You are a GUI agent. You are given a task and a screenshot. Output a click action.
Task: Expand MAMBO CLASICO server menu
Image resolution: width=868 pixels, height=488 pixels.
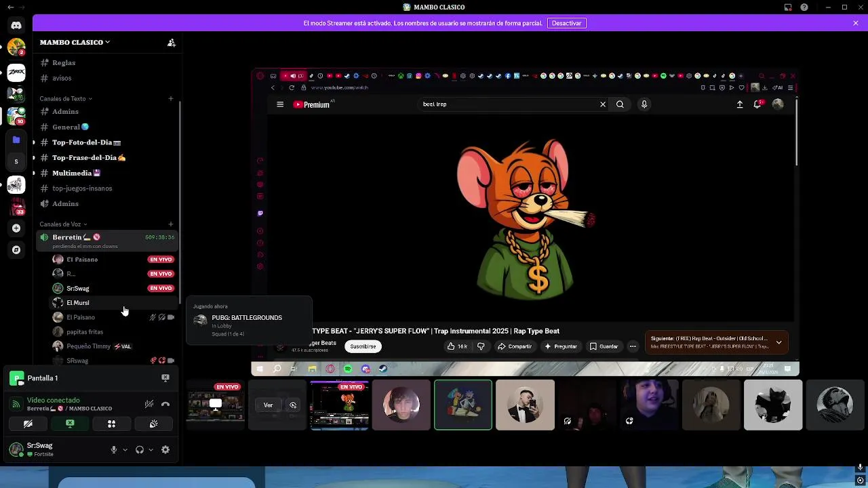[x=75, y=42]
